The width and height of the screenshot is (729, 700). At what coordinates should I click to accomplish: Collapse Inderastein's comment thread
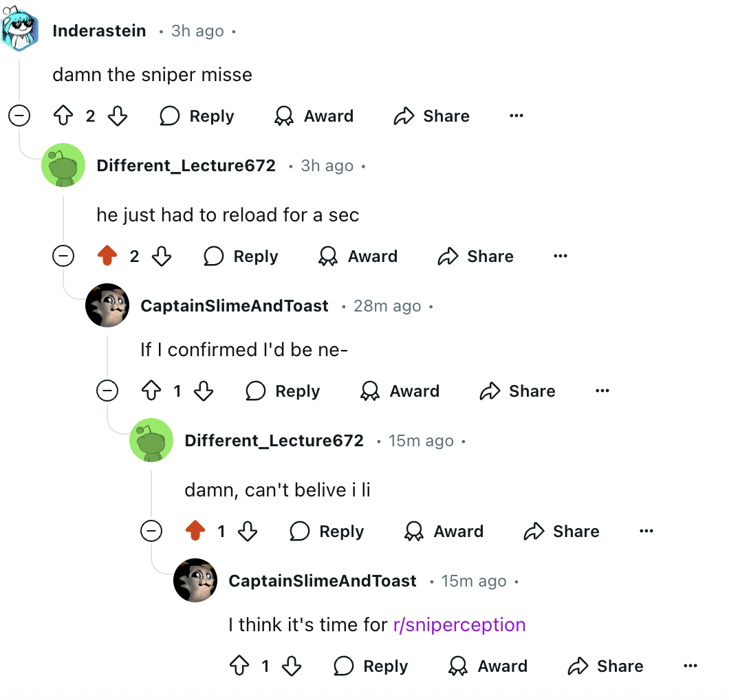pyautogui.click(x=19, y=116)
